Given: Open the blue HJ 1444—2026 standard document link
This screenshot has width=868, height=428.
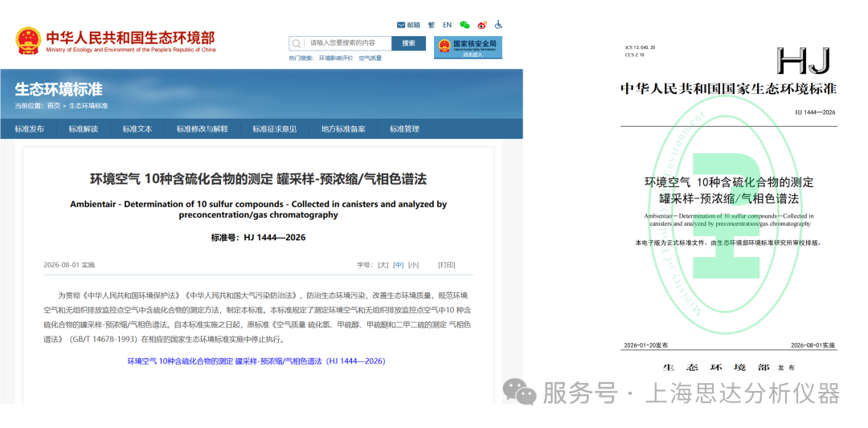Looking at the screenshot, I should point(256,361).
